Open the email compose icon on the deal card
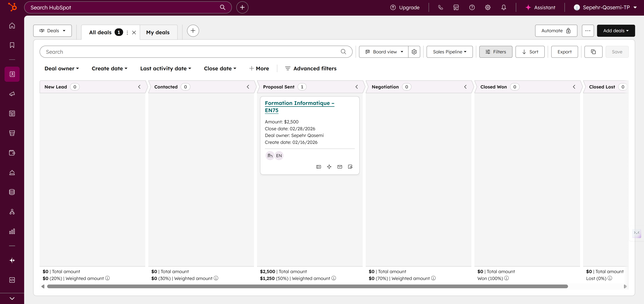The width and height of the screenshot is (644, 304). [340, 167]
